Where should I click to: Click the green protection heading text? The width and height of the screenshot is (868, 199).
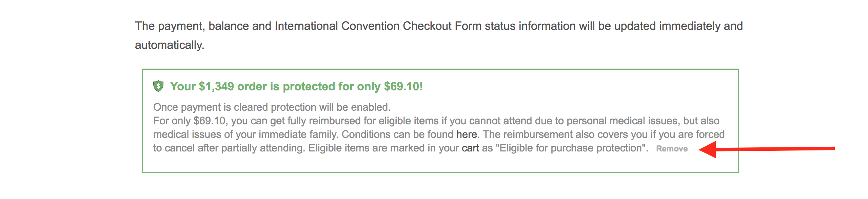[x=296, y=86]
